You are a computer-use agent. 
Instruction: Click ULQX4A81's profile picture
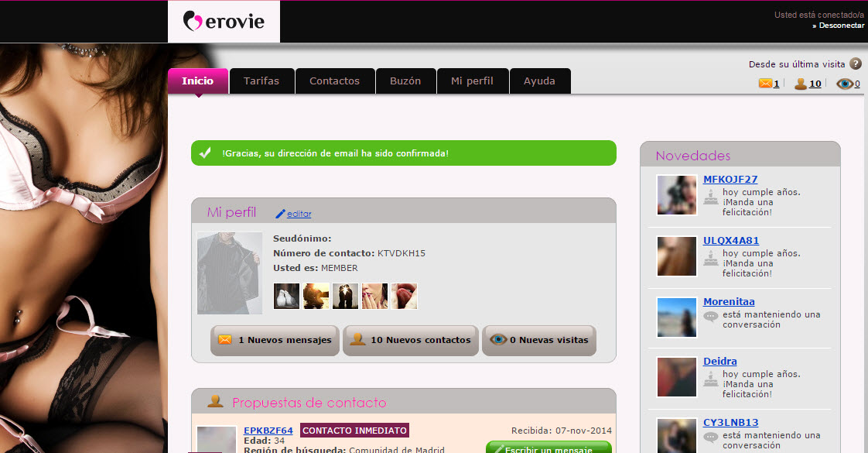(x=676, y=256)
